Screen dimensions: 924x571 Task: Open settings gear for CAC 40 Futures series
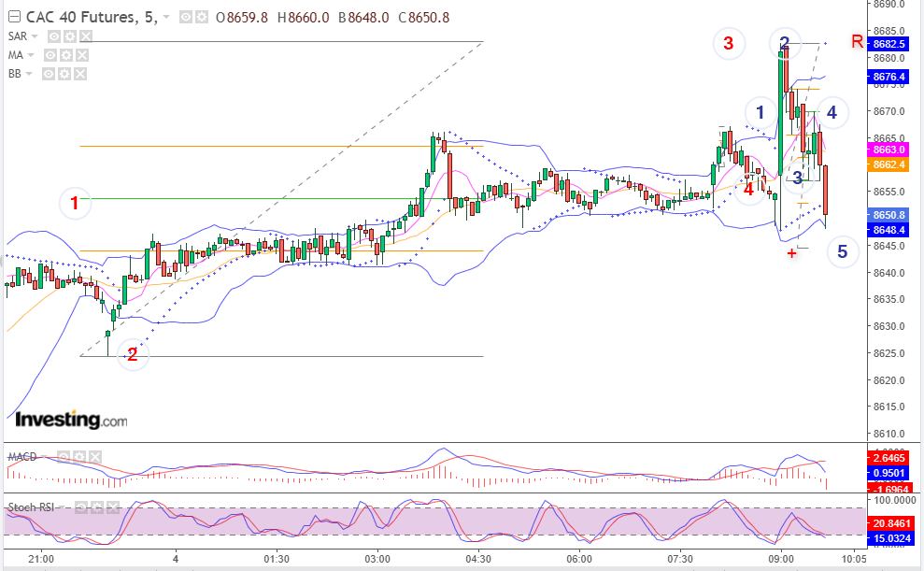[x=202, y=18]
